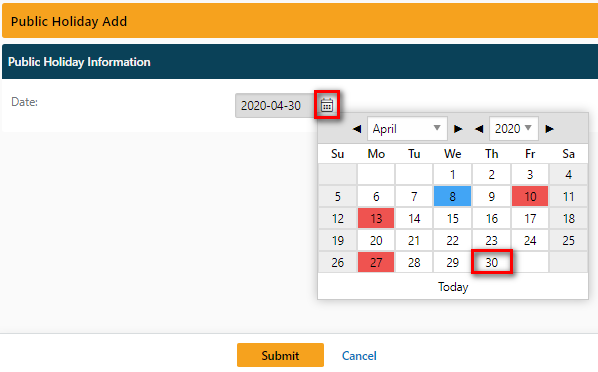Click Today in the calendar footer

point(453,287)
